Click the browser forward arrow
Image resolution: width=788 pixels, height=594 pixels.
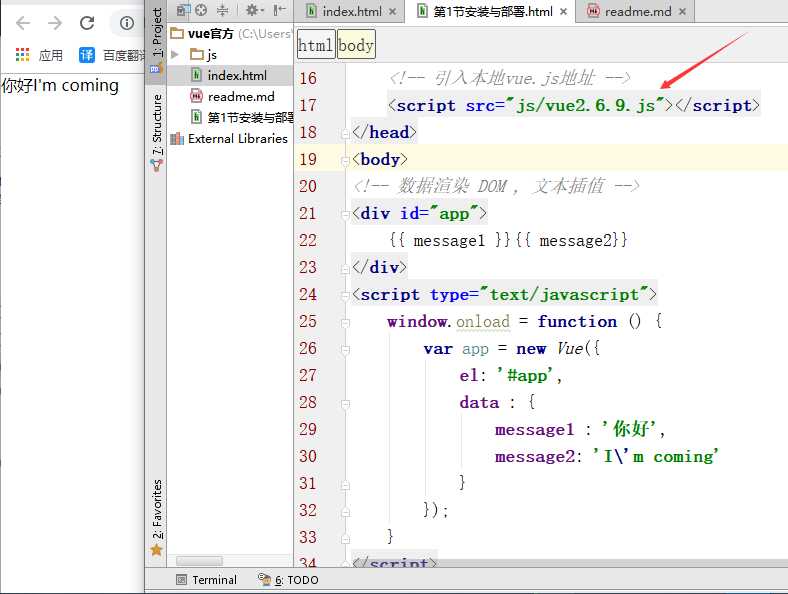(55, 23)
